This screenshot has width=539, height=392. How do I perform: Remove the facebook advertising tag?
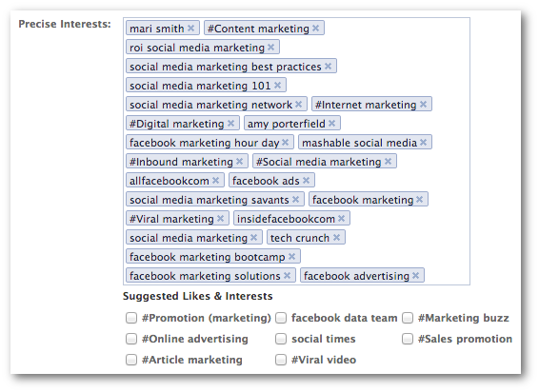click(415, 276)
